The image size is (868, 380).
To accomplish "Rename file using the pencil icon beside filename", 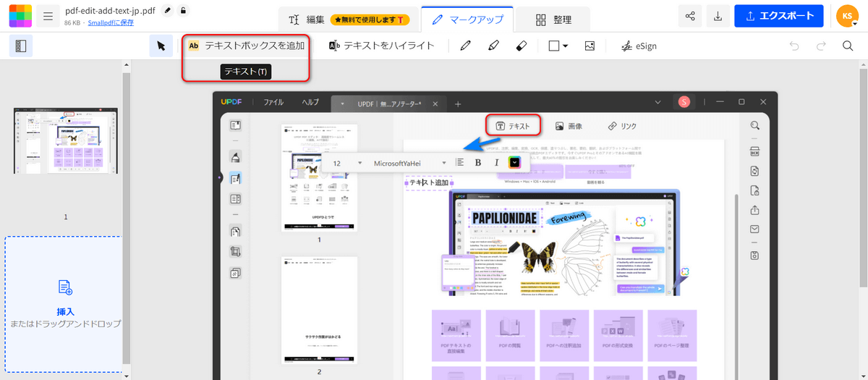I will point(168,10).
